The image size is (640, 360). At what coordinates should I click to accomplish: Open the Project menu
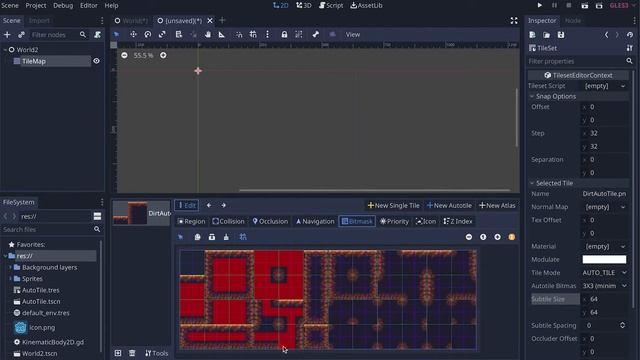click(x=36, y=5)
